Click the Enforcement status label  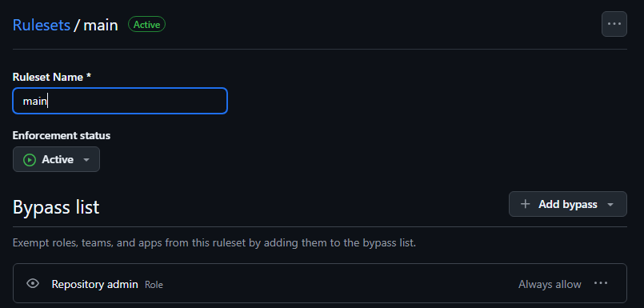pos(62,135)
